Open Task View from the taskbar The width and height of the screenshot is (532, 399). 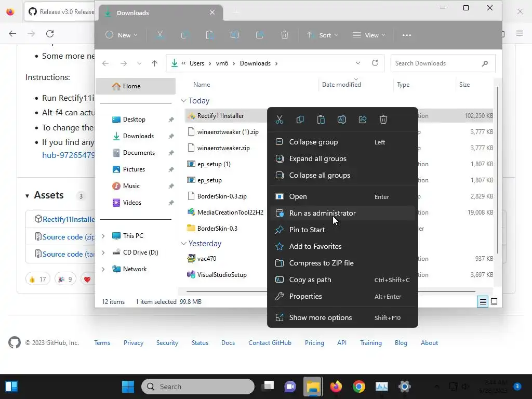pyautogui.click(x=268, y=387)
